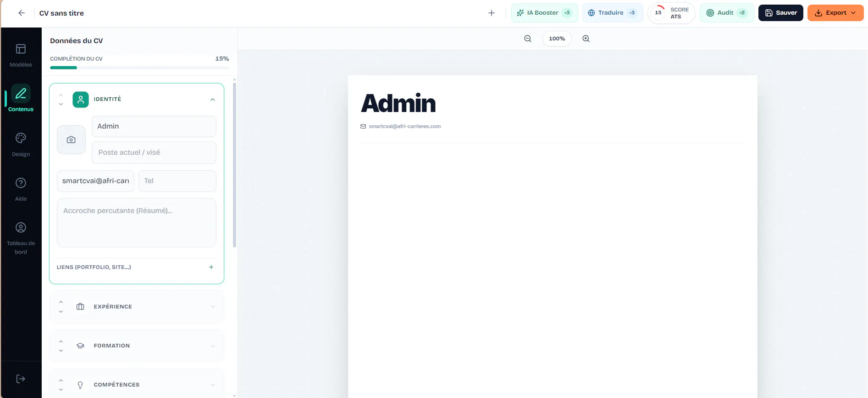Edit the name field containing Admin
Image resolution: width=868 pixels, height=398 pixels.
[154, 126]
